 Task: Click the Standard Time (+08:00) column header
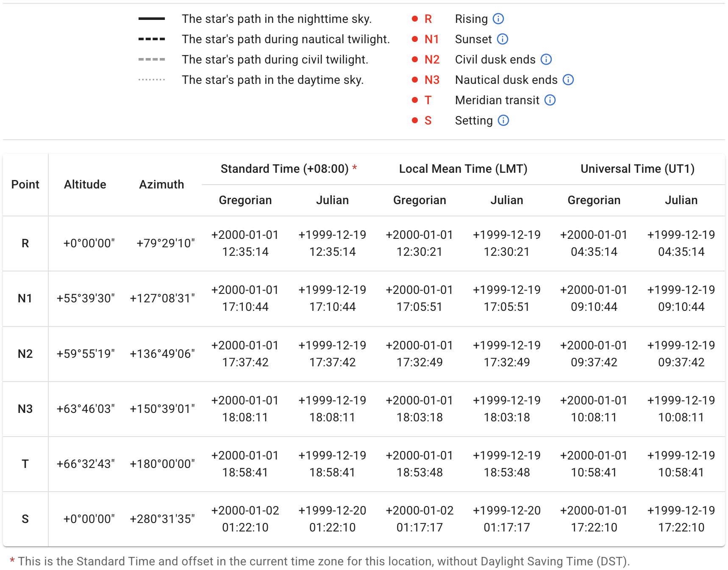pos(284,169)
